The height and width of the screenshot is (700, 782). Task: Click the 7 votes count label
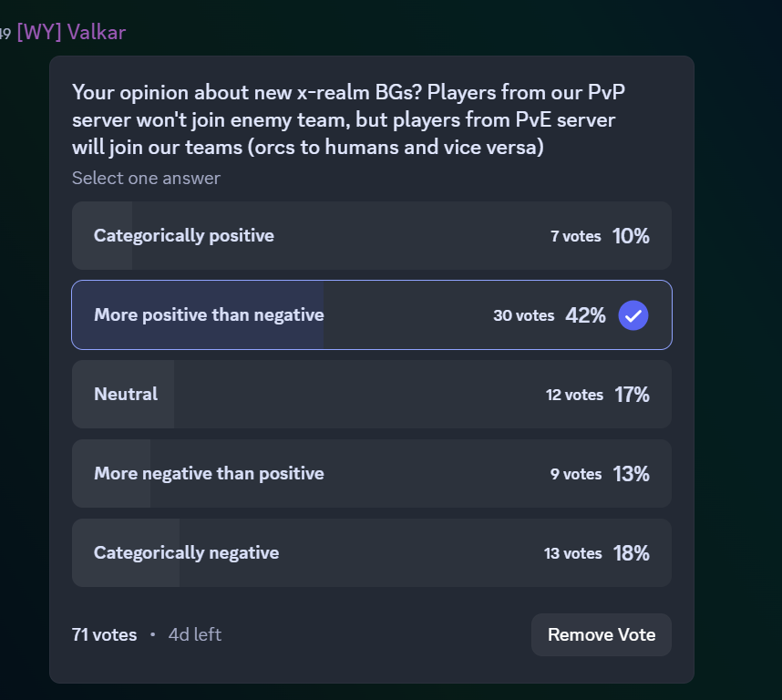(x=575, y=236)
